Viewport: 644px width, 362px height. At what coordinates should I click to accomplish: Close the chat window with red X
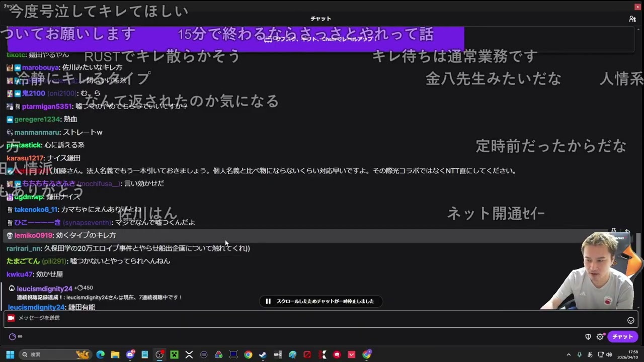click(637, 7)
